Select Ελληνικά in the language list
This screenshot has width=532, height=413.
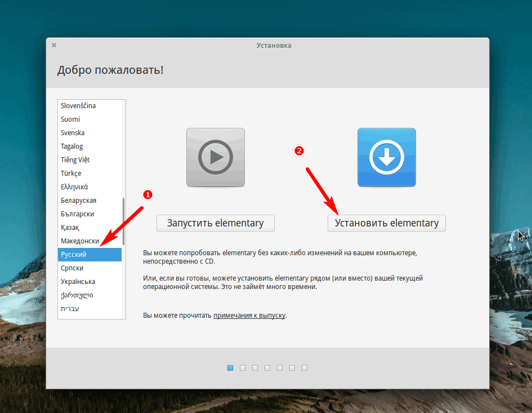[90, 187]
